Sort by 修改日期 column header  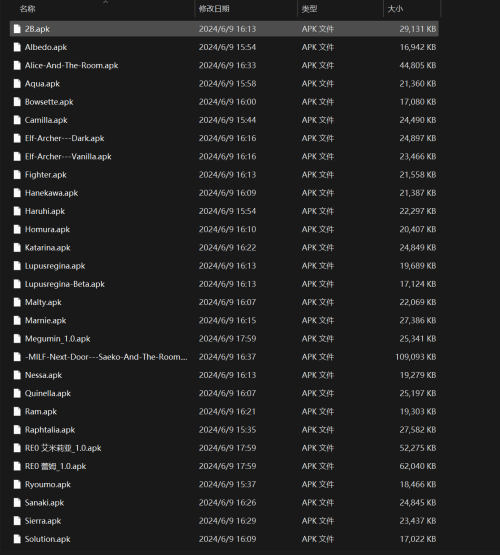214,9
